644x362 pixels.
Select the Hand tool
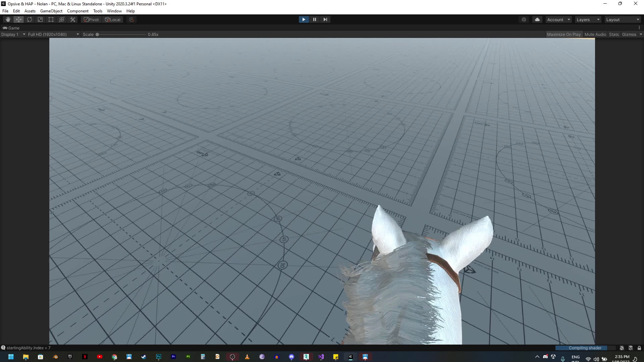(8, 19)
